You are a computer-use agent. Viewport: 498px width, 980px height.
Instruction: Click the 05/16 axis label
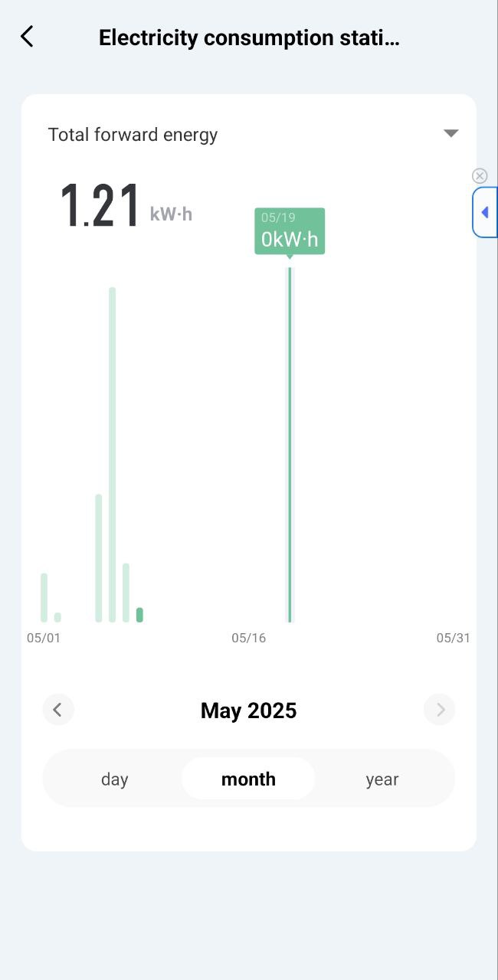(x=249, y=638)
